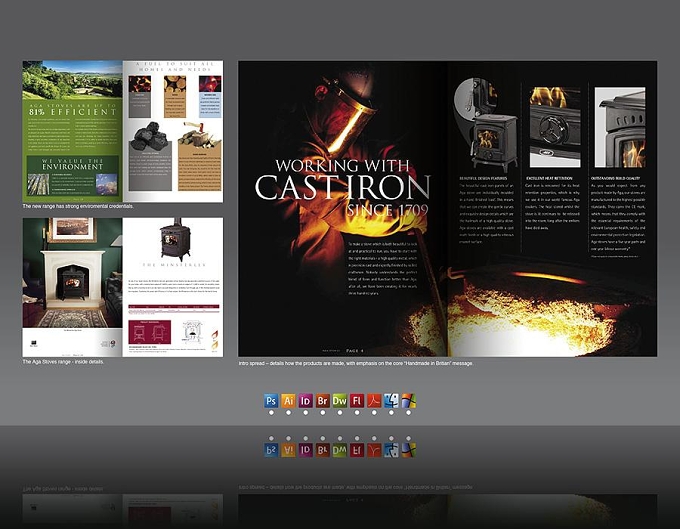Click the coal pile image in the fuel spread
The width and height of the screenshot is (680, 529).
[x=150, y=136]
